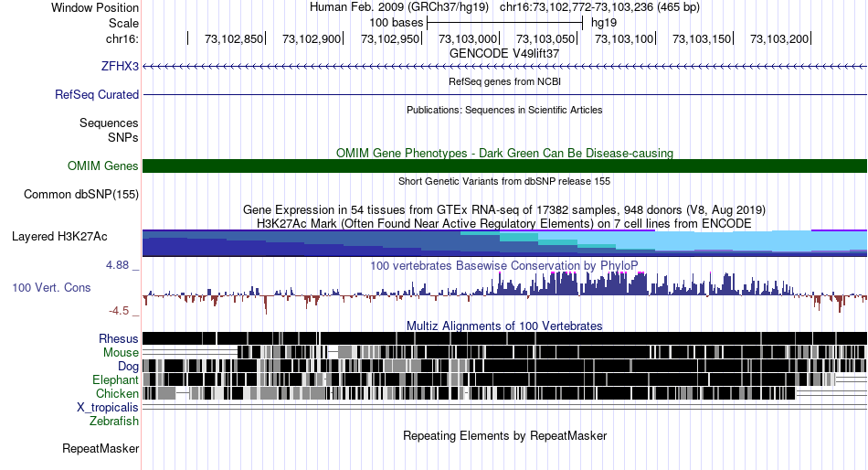This screenshot has width=868, height=470.
Task: Click the X_tropicalis alignment row label
Action: coord(108,408)
